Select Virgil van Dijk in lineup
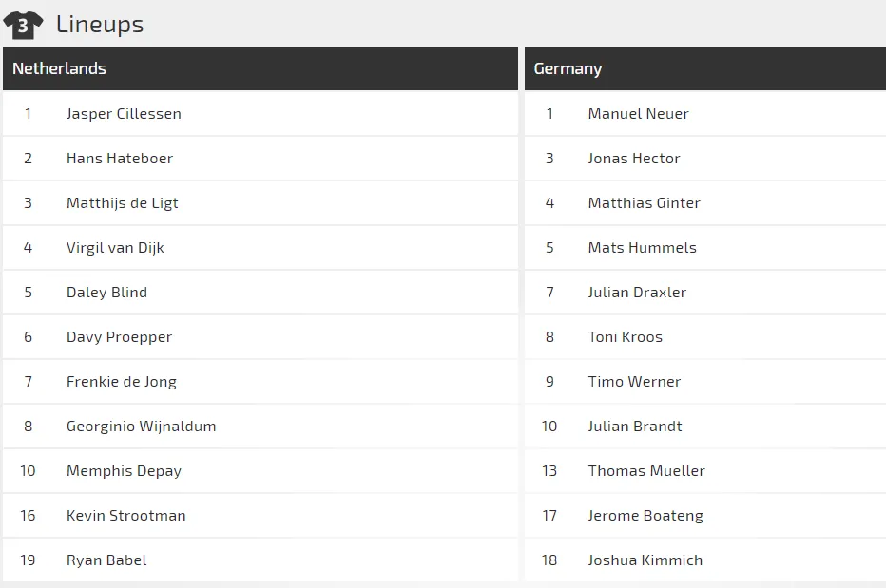The height and width of the screenshot is (588, 886). click(x=115, y=248)
